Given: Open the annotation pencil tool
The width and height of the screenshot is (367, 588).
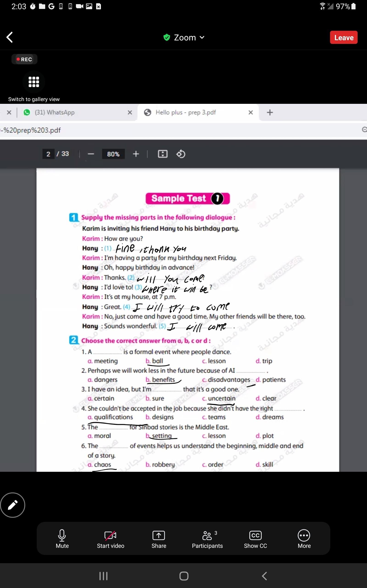Looking at the screenshot, I should [x=13, y=505].
